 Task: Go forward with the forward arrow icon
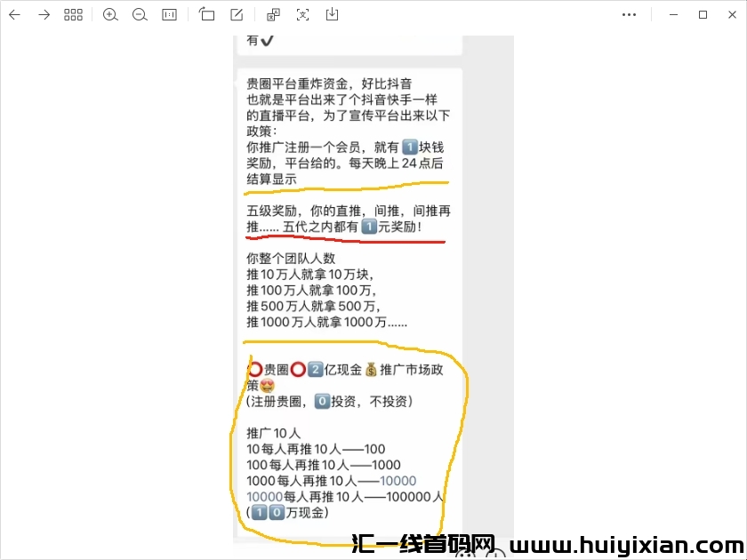[43, 14]
